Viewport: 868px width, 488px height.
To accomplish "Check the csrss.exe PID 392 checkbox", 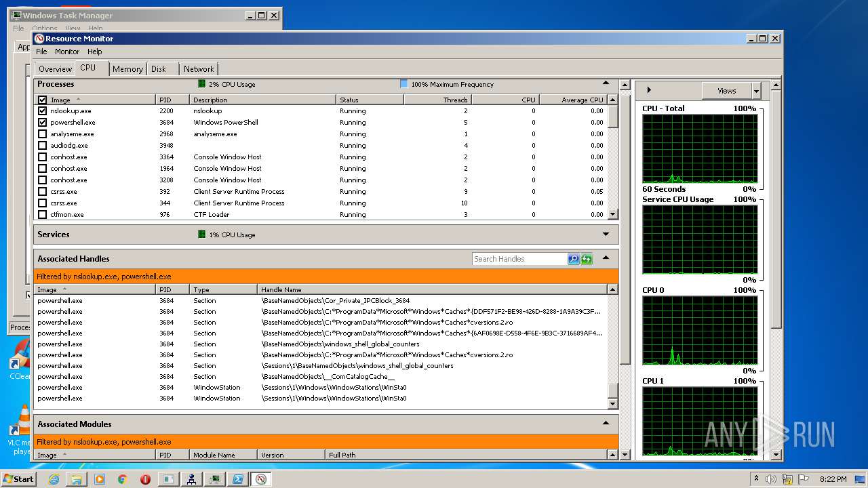I will 43,191.
